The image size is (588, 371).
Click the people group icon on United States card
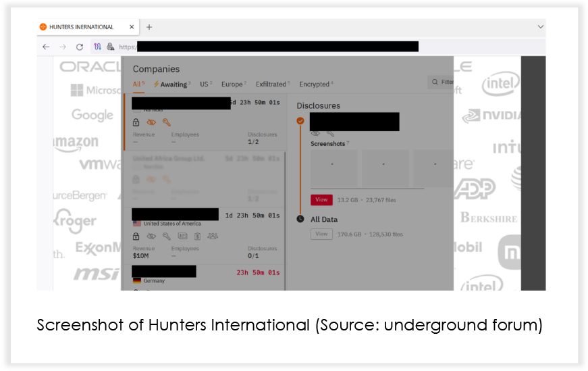coord(213,237)
